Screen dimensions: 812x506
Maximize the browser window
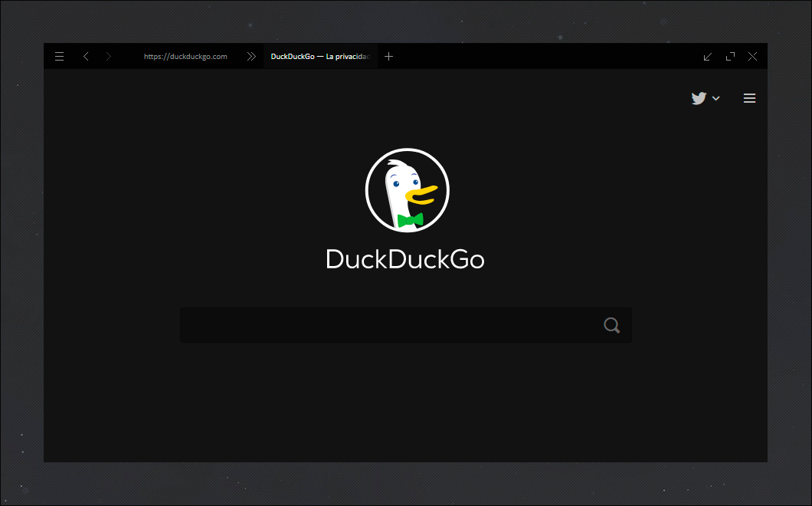(730, 57)
